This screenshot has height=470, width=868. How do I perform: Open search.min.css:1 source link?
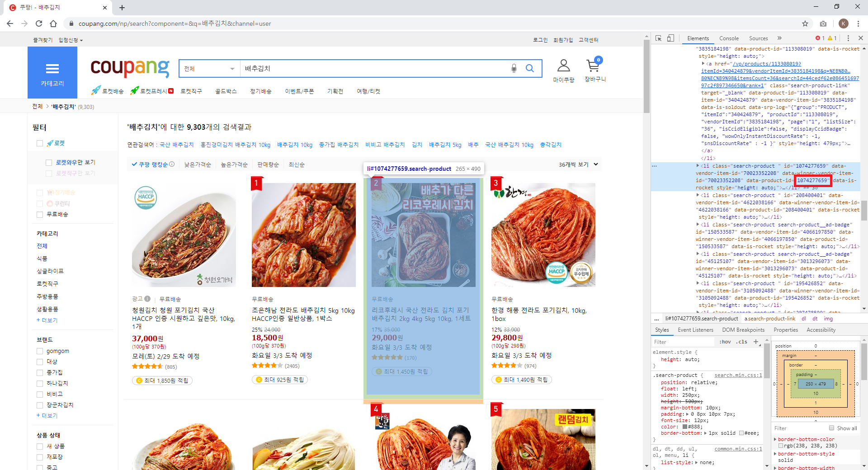click(738, 375)
